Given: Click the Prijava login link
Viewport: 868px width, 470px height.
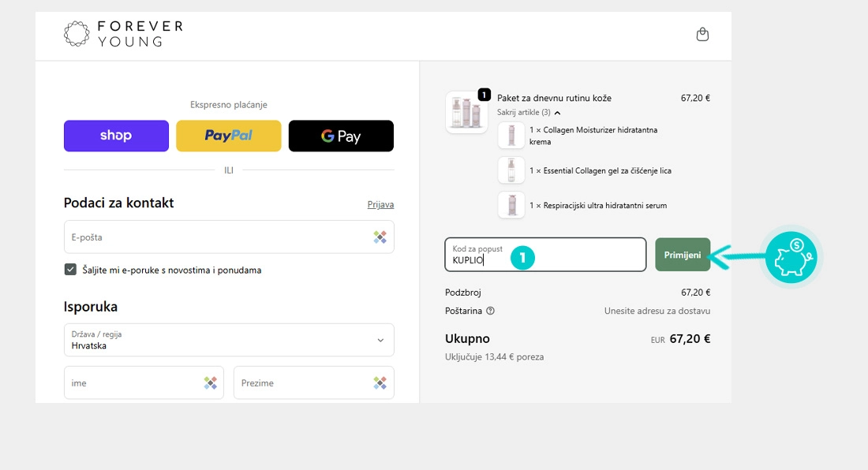Looking at the screenshot, I should pyautogui.click(x=380, y=204).
